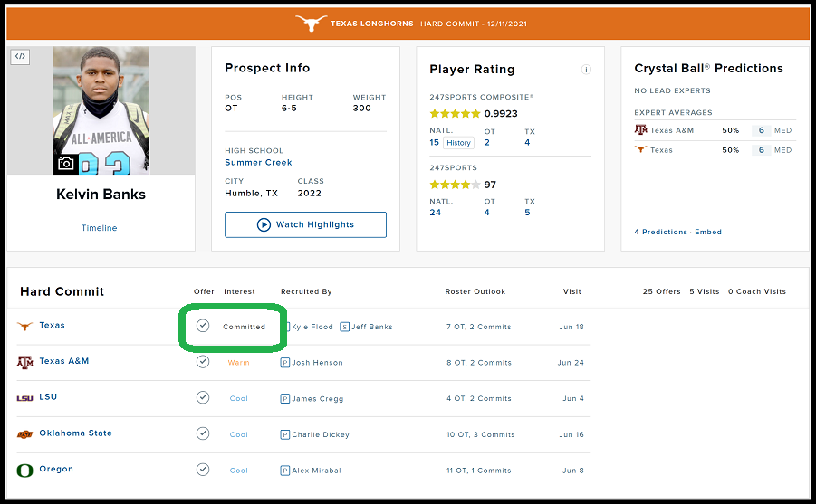Click 247Sports national rank 24
This screenshot has width=816, height=504.
click(x=435, y=213)
